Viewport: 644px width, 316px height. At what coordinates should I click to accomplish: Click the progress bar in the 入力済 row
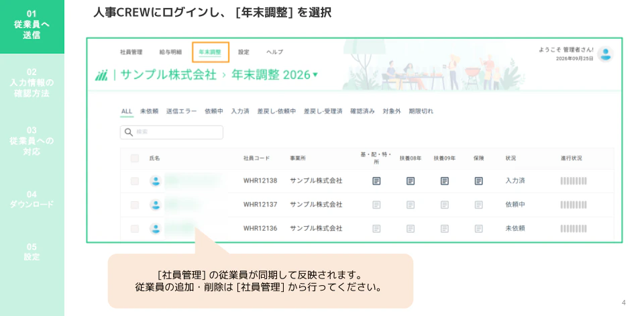pos(574,180)
